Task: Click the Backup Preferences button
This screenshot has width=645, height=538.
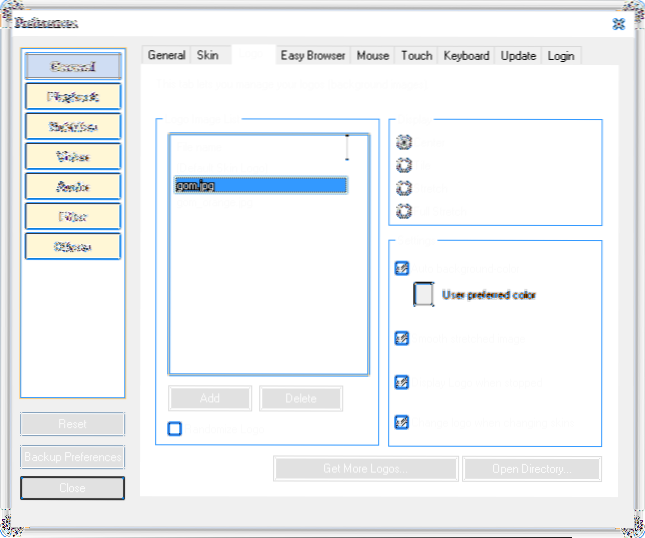Action: (72, 457)
